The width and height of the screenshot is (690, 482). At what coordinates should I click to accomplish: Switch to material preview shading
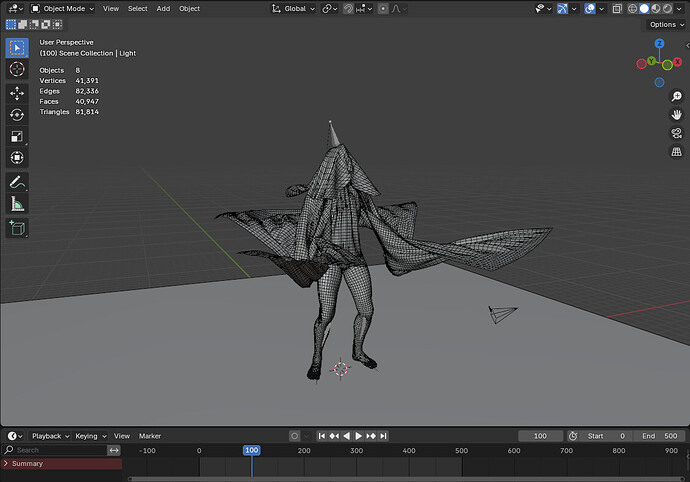656,8
